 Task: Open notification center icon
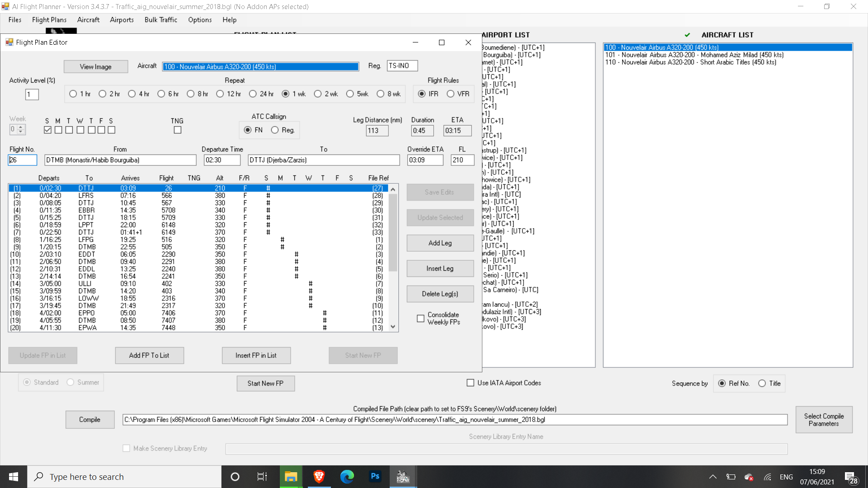[850, 477]
